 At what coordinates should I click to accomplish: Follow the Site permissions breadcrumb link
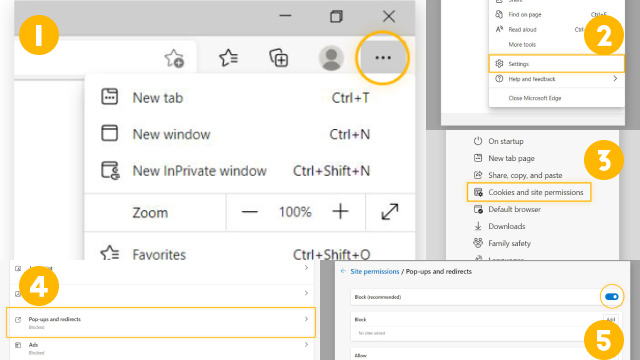coord(375,271)
